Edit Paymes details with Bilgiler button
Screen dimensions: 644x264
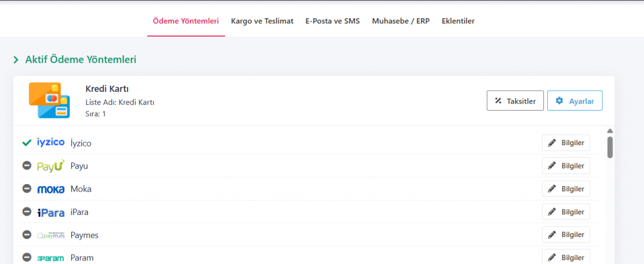(566, 235)
